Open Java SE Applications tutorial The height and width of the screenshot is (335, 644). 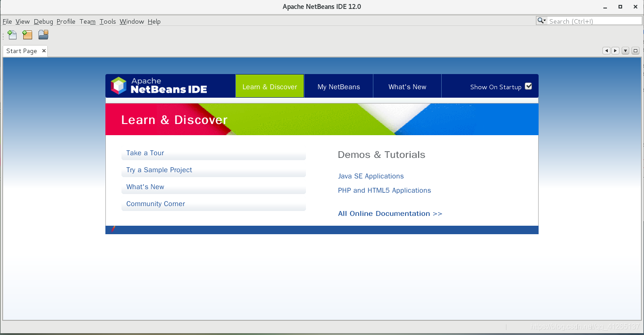click(371, 176)
